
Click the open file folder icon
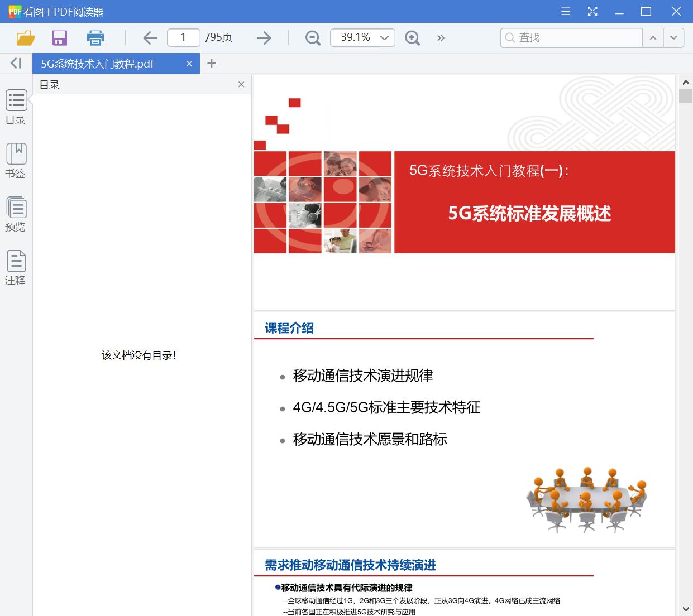pos(25,37)
